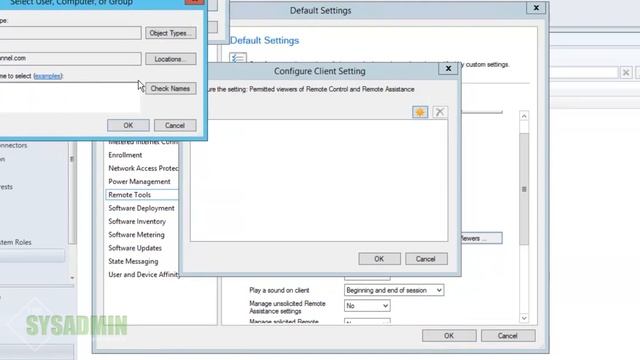Screen dimensions: 640x360
Task: Select Enrollment settings category
Action: [x=125, y=155]
